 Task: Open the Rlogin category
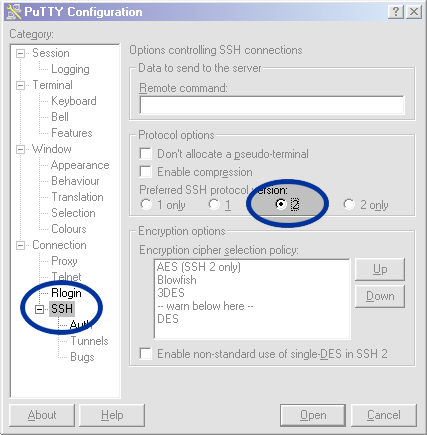click(66, 293)
